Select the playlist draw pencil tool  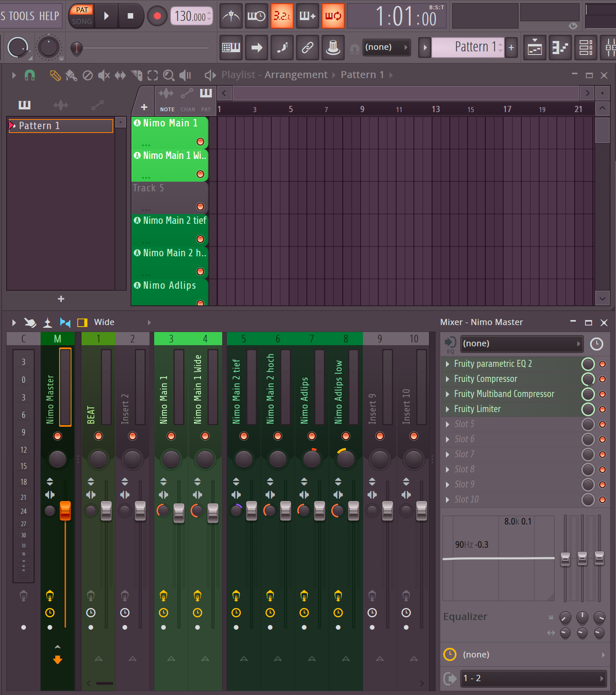point(55,75)
